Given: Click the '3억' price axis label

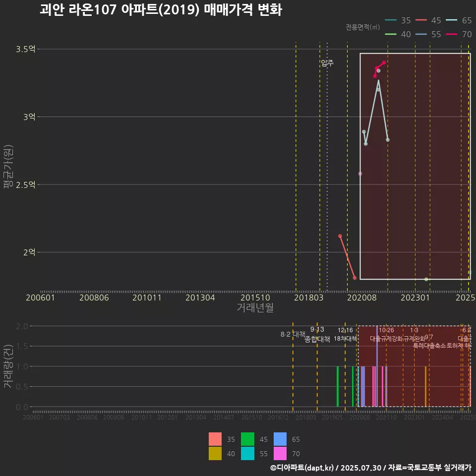Looking at the screenshot, I should pyautogui.click(x=29, y=117).
